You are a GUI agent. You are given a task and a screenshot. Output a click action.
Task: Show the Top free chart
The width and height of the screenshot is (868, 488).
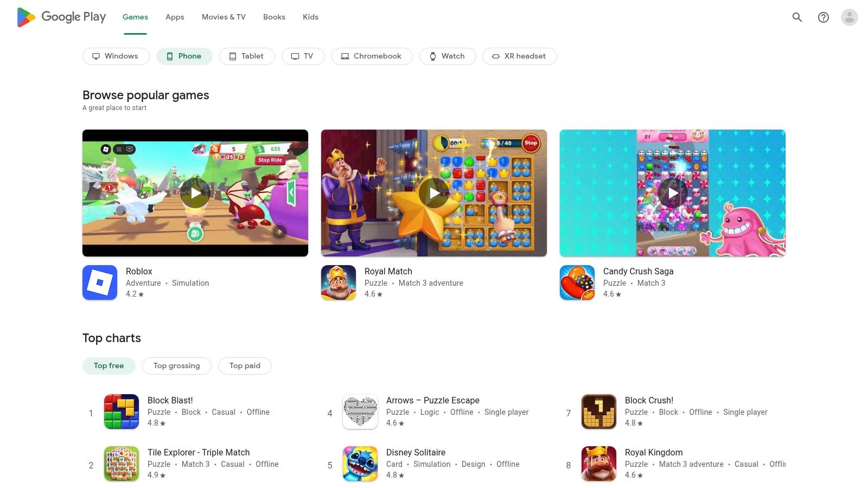(109, 366)
